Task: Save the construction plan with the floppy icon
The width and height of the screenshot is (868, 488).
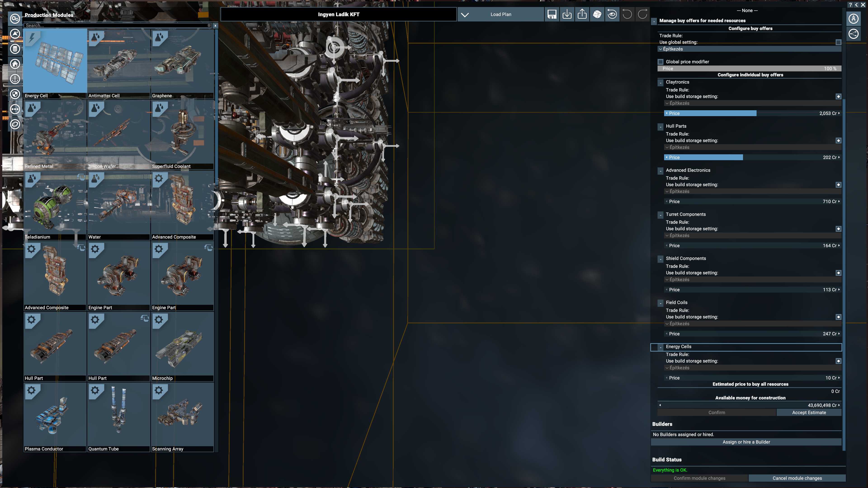Action: tap(552, 14)
